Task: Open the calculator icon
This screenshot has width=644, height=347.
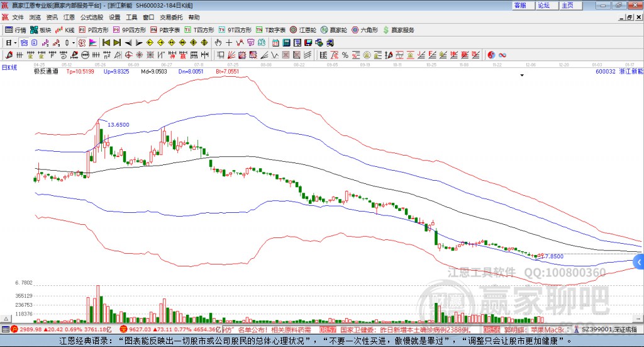Action: pyautogui.click(x=286, y=43)
